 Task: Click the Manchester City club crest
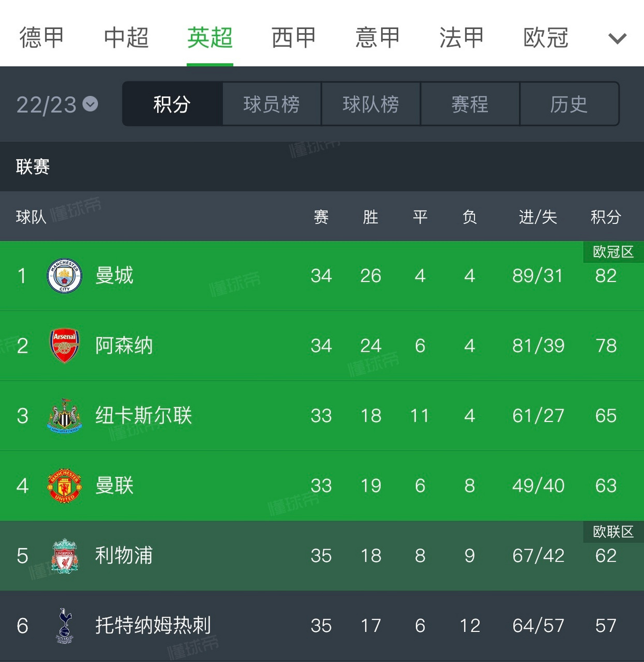(64, 276)
